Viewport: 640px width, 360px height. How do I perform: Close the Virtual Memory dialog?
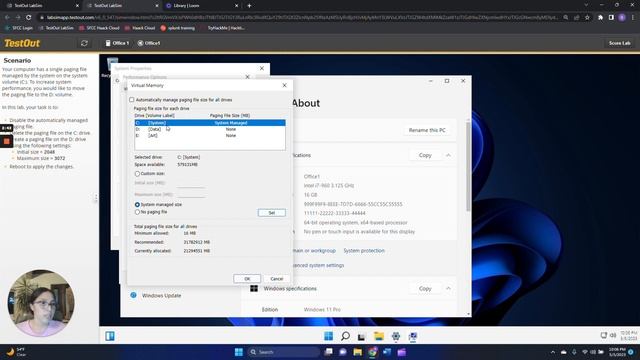coord(284,85)
